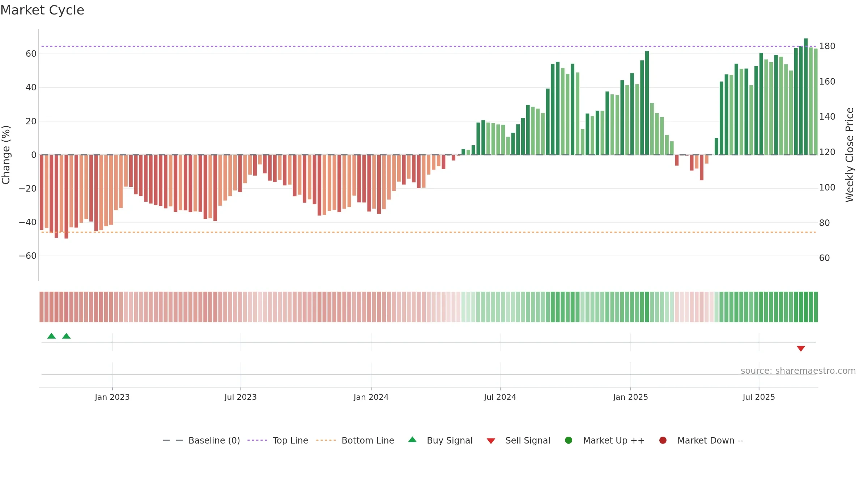The height and width of the screenshot is (488, 868).
Task: Click the red Sell Signal legend triangle icon
Action: (x=491, y=441)
